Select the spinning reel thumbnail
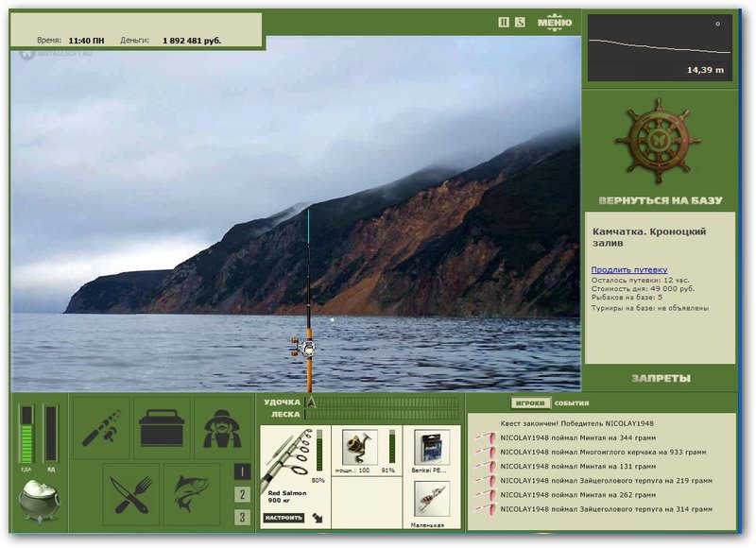Viewport: 756px width, 548px height. (x=360, y=446)
